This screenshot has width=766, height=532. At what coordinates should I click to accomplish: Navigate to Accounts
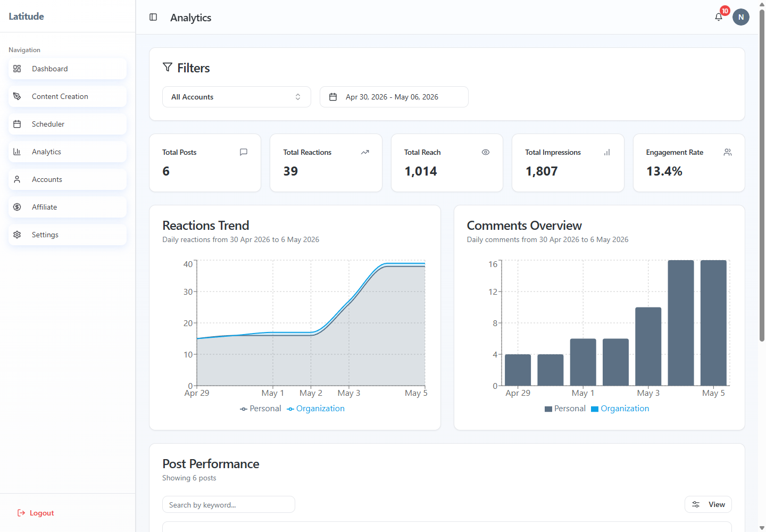click(68, 179)
